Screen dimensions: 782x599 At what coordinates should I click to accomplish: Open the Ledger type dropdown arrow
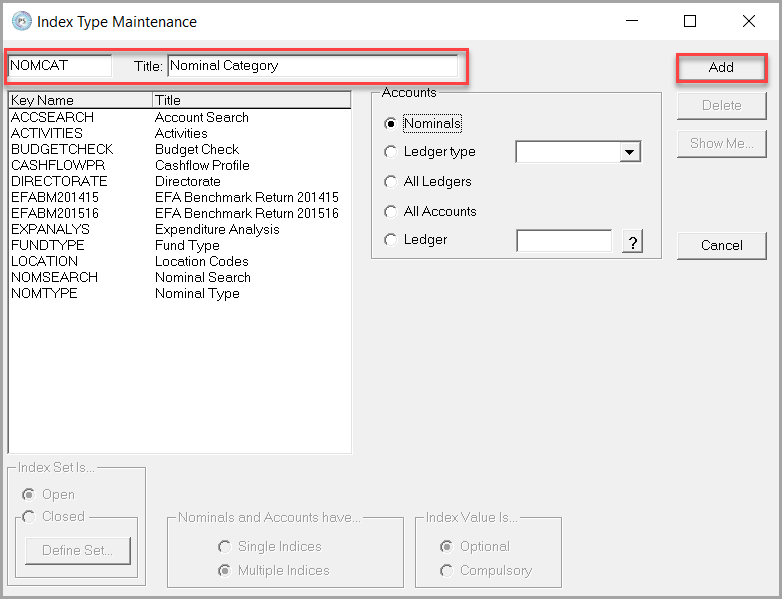(629, 152)
